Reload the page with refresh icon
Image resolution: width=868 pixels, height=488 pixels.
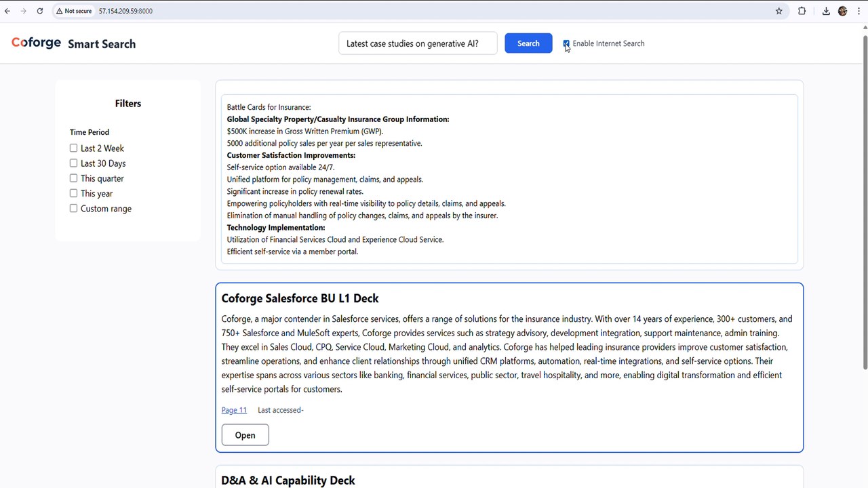40,11
